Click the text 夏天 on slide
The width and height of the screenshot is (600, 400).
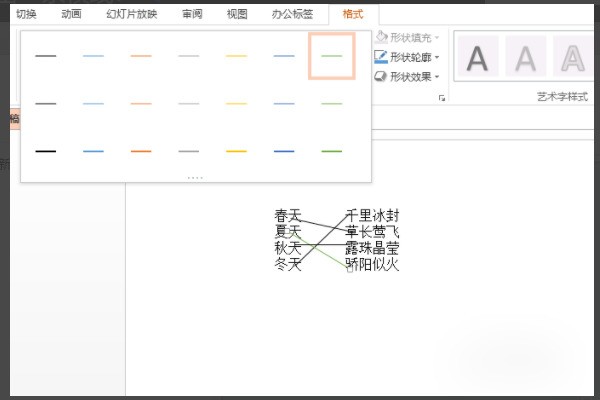(288, 232)
